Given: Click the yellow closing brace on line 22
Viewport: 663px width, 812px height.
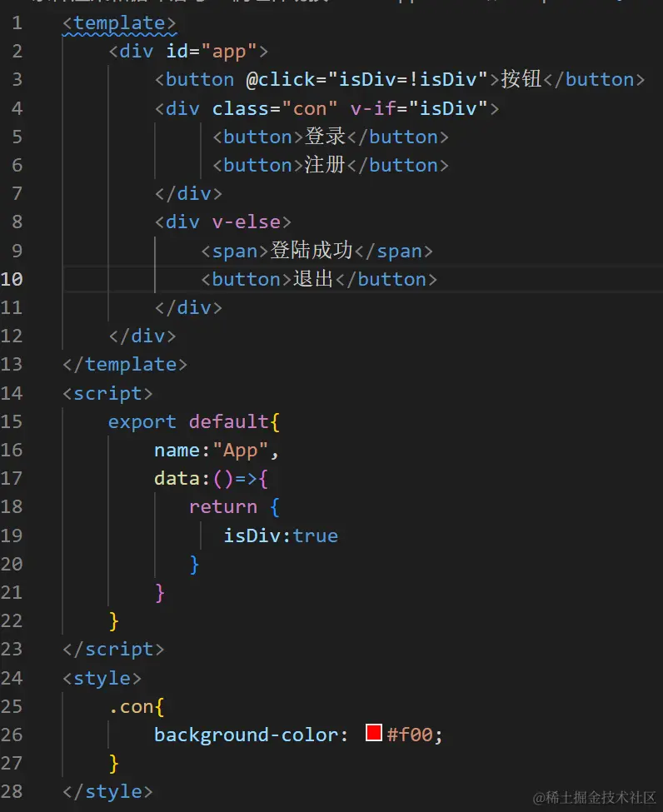Looking at the screenshot, I should pyautogui.click(x=114, y=621).
